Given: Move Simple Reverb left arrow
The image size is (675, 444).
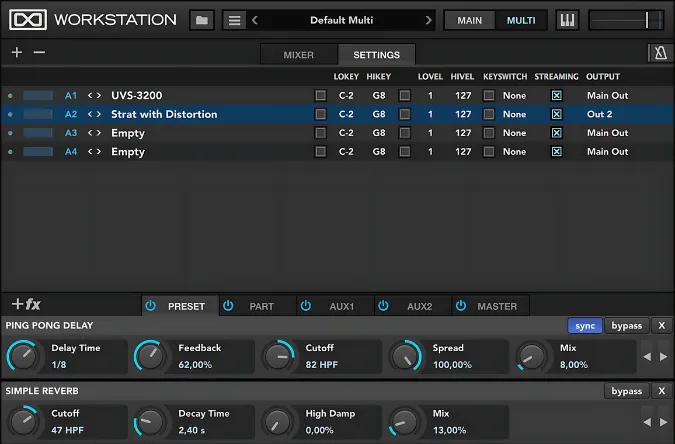Looking at the screenshot, I should pos(647,422).
